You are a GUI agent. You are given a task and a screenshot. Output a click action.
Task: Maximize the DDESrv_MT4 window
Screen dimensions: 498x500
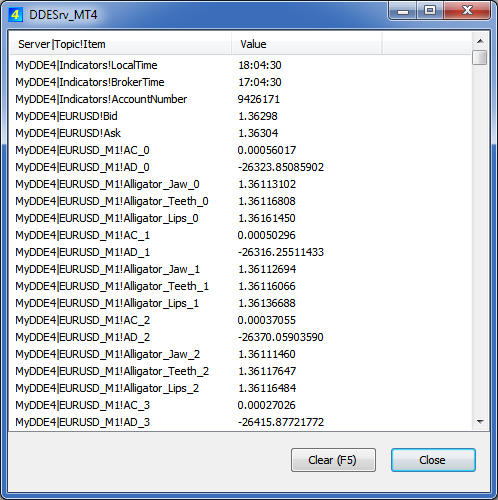click(430, 11)
